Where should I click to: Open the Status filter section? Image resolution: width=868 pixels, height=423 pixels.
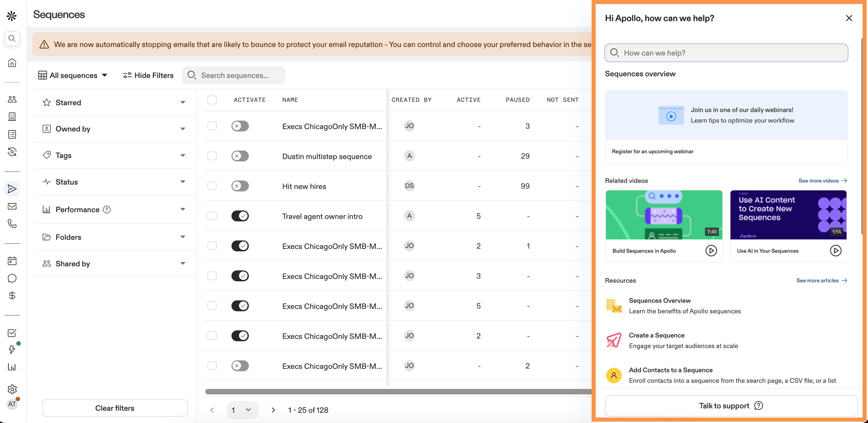click(115, 182)
